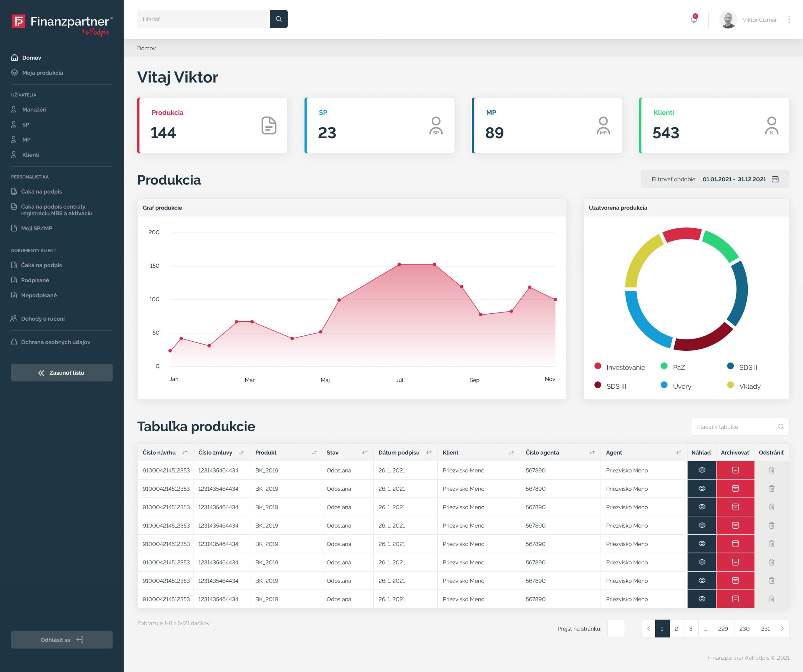This screenshot has height=672, width=803.
Task: Click the SP person icon on SP card
Action: 436,125
